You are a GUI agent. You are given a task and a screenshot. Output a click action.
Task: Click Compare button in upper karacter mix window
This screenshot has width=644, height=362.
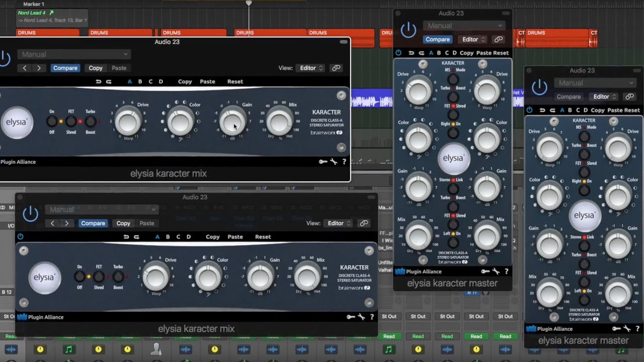click(65, 68)
